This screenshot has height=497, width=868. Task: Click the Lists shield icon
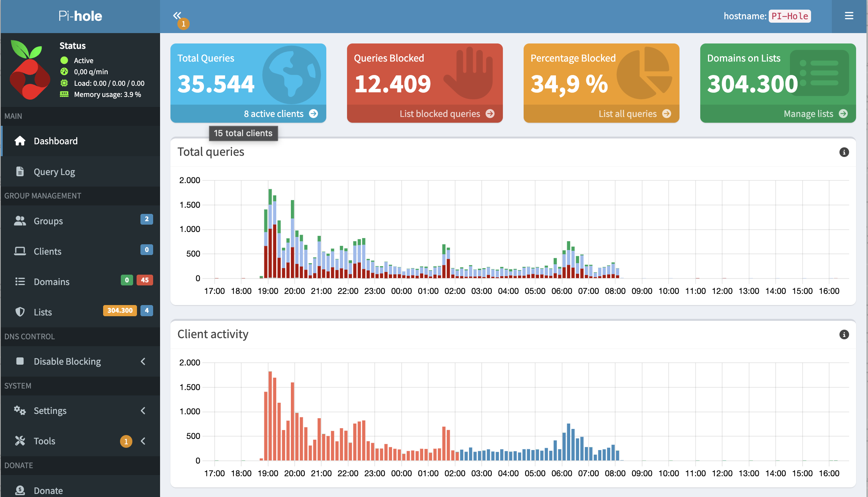20,312
